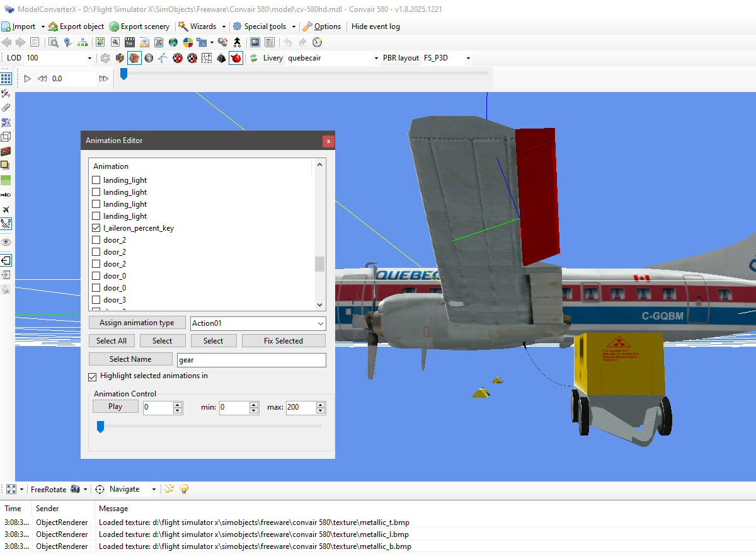The height and width of the screenshot is (554, 756).
Task: Click the wireframe cube sidebar icon
Action: coord(6,137)
